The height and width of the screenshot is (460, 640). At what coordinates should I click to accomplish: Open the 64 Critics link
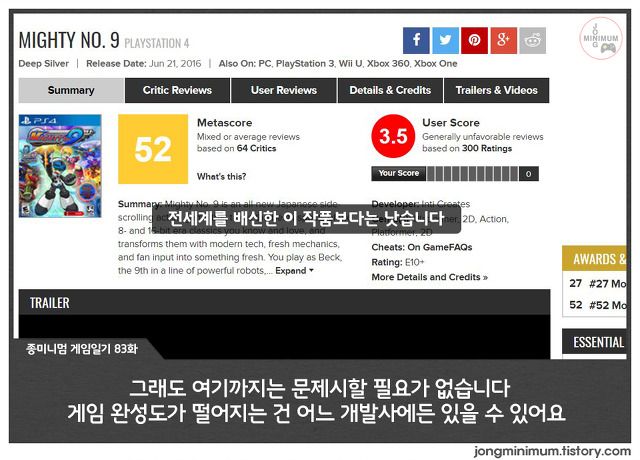coord(256,148)
